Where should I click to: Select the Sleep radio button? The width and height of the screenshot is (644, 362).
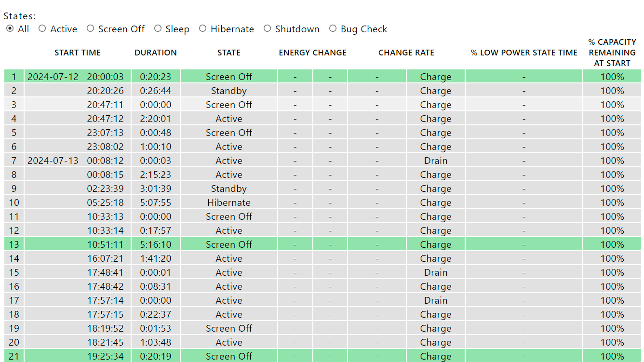tap(158, 29)
